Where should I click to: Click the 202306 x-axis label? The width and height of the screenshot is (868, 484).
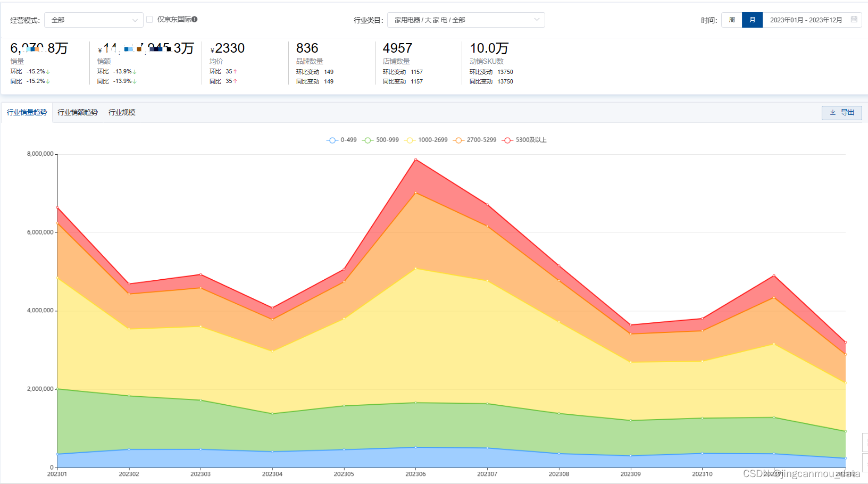pos(415,474)
